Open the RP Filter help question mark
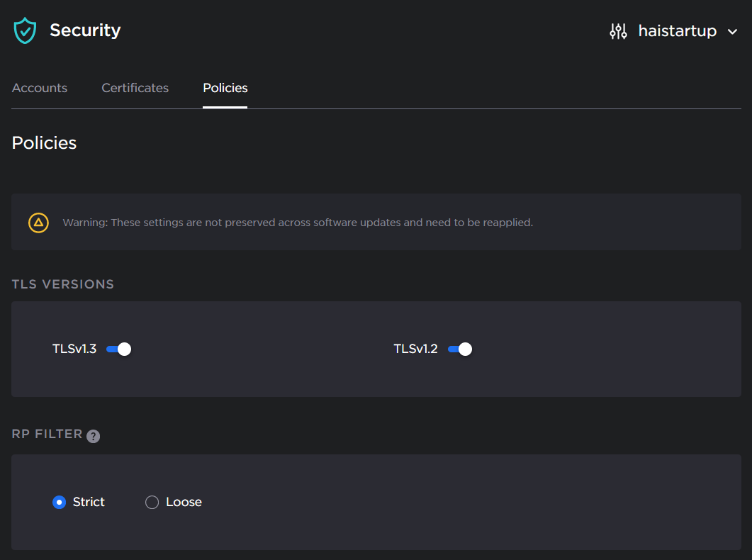Screen dimensions: 752x560 93,436
